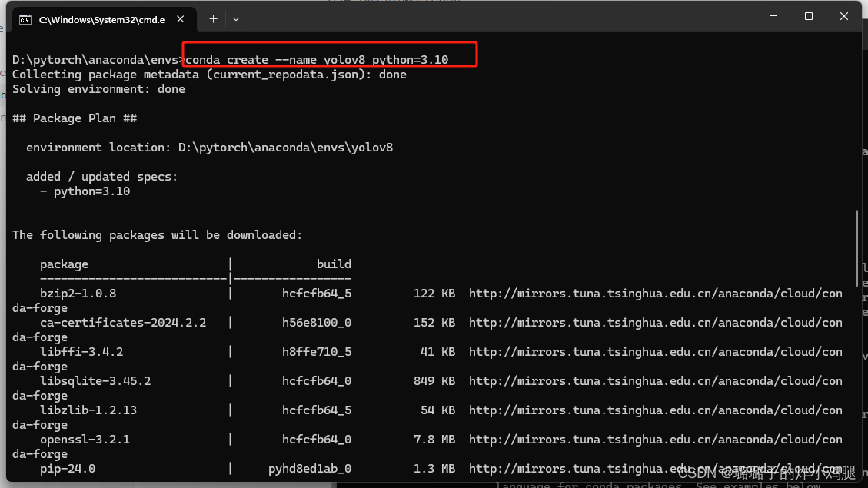868x488 pixels.
Task: Click the 'libzlib-1.2.13' package name
Action: 88,410
